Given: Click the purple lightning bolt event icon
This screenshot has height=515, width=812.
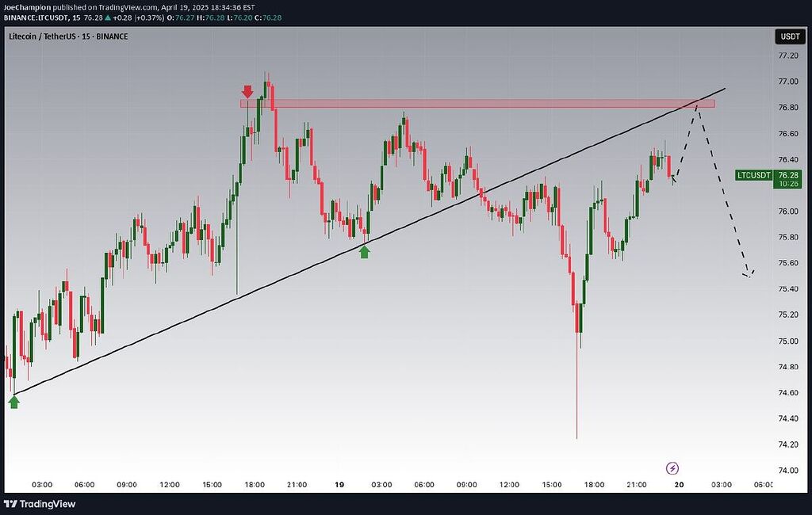Looking at the screenshot, I should click(672, 468).
